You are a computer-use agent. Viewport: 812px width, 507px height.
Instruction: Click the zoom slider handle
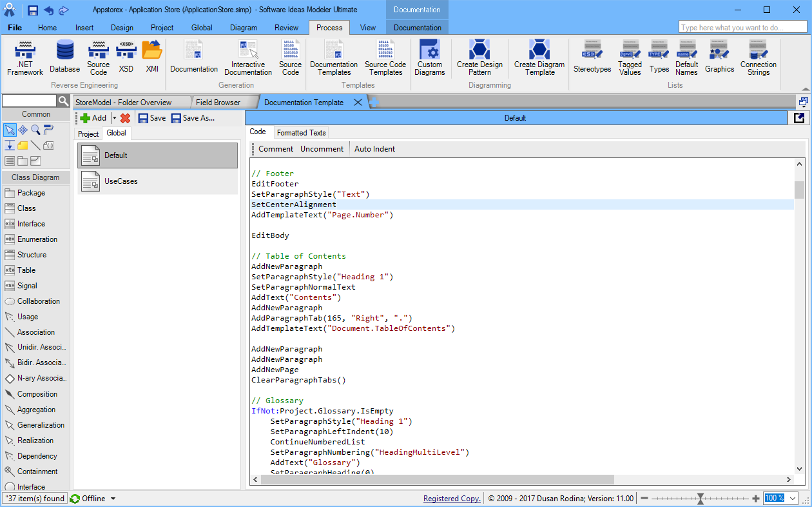(701, 498)
